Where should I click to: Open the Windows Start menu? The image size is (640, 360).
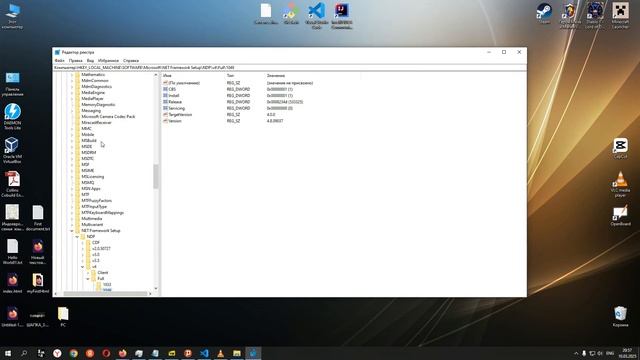tap(8, 353)
